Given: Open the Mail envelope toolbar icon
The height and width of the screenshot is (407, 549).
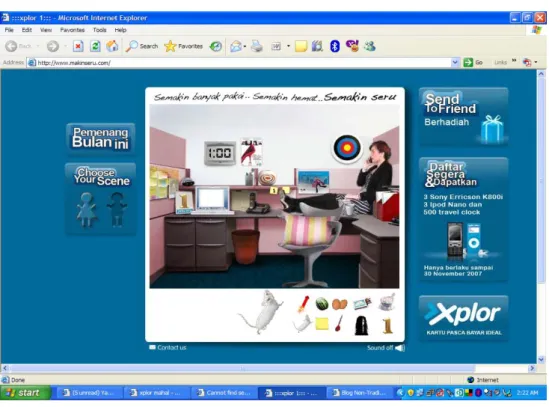Looking at the screenshot, I should pos(236,46).
